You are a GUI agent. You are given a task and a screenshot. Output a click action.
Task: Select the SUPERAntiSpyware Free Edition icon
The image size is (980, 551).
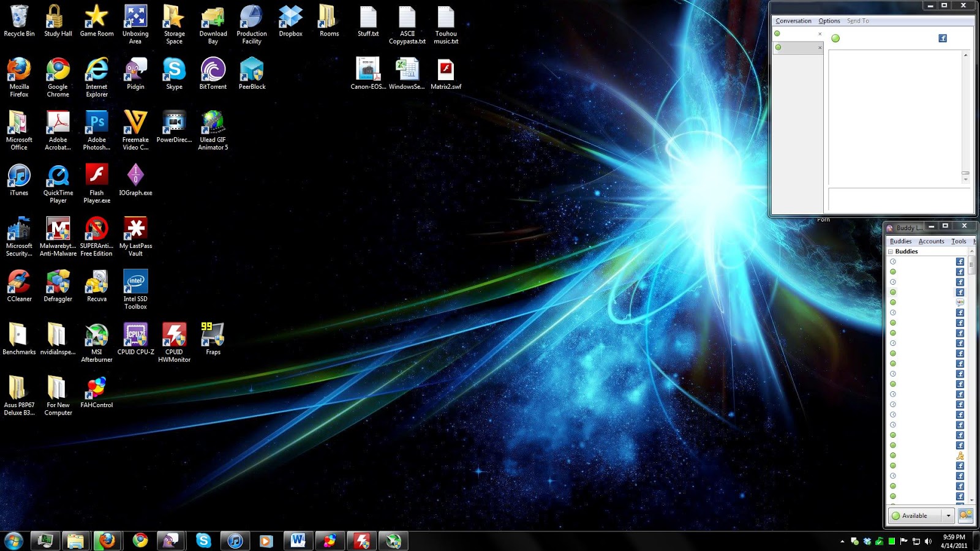97,237
